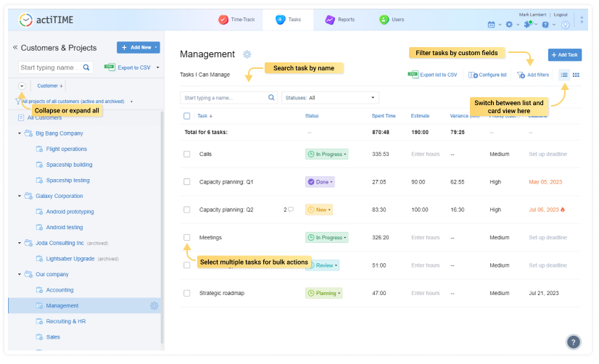Click the Accounting project icon
Image resolution: width=599 pixels, height=364 pixels.
click(x=39, y=289)
